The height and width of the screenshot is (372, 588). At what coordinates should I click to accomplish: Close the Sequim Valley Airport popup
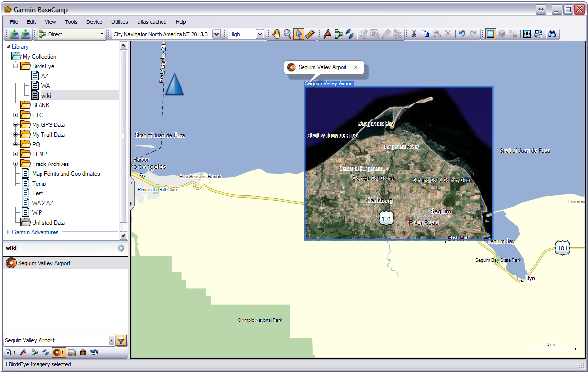point(356,67)
